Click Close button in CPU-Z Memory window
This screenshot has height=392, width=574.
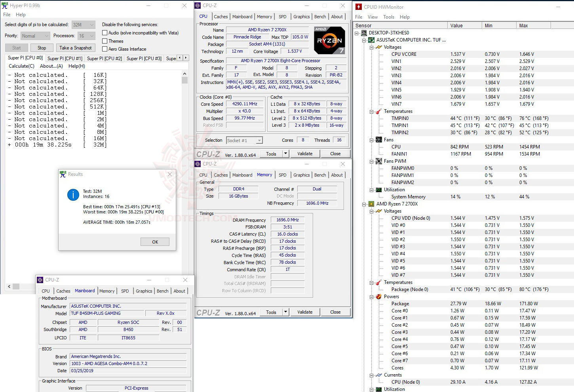coord(335,312)
